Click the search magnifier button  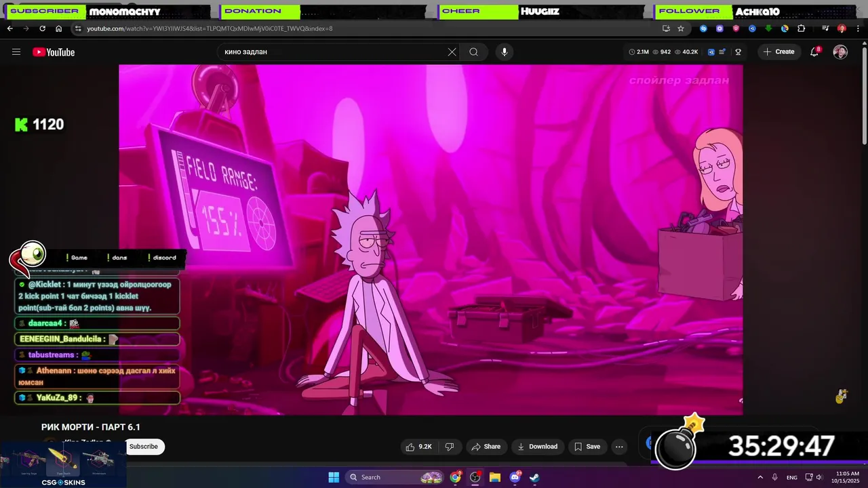coord(474,52)
